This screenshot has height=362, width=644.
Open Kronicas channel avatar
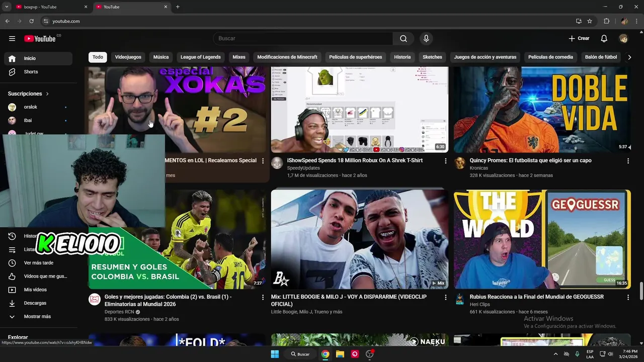[x=459, y=163]
